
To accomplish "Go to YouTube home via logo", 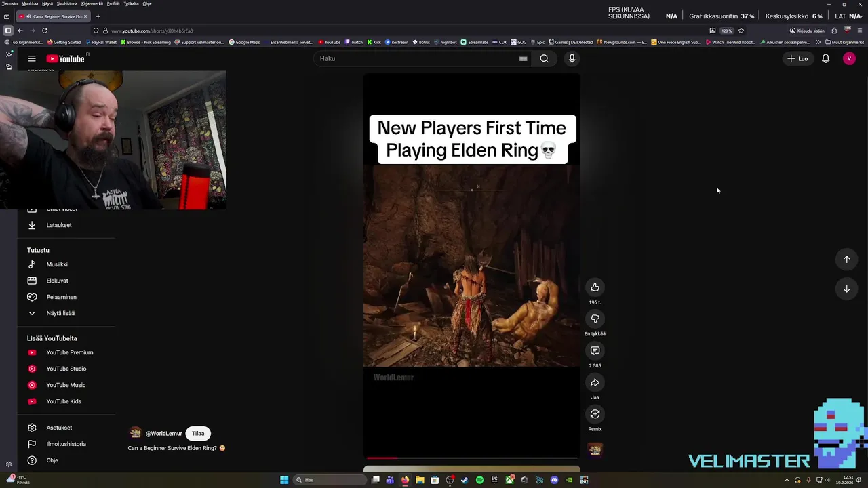I will [x=66, y=59].
